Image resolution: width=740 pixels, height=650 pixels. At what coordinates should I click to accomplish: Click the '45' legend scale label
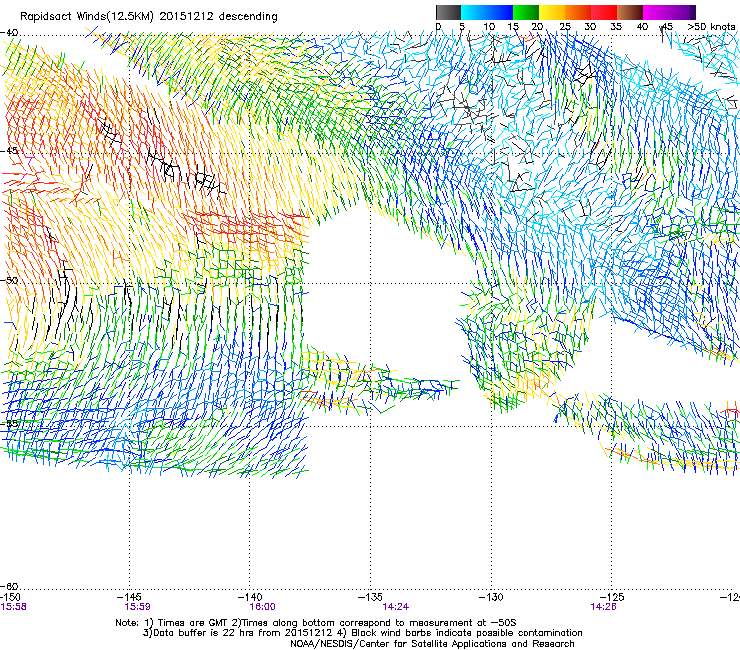coord(667,26)
